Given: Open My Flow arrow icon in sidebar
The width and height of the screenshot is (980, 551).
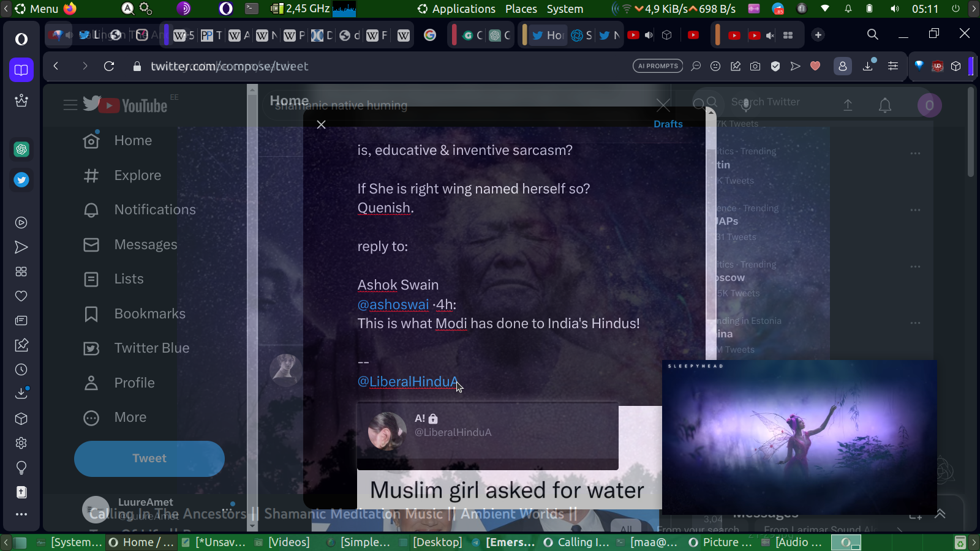Looking at the screenshot, I should 21,247.
